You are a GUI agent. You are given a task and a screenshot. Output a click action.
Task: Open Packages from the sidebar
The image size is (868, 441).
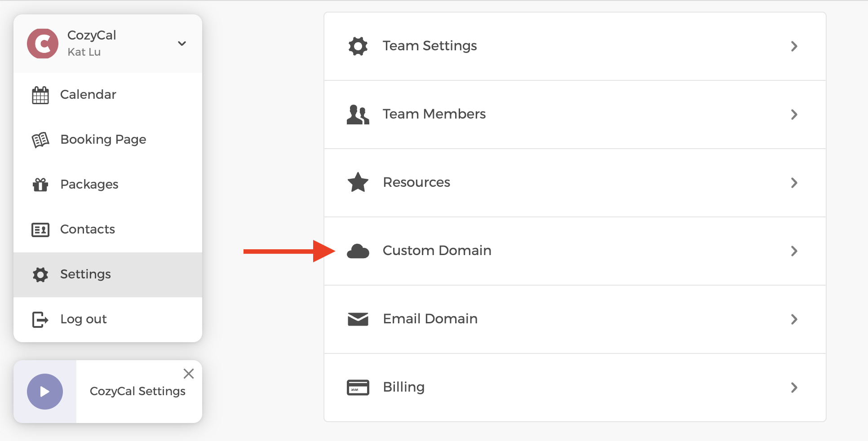108,185
